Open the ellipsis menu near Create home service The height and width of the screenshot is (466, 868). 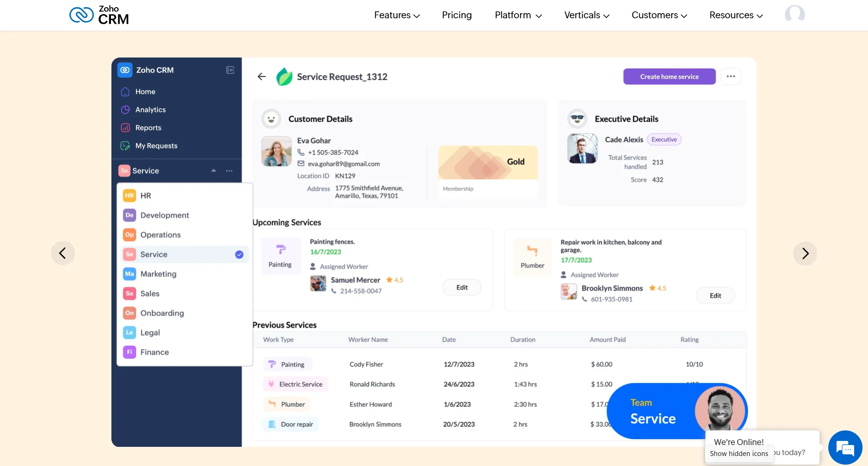pyautogui.click(x=731, y=76)
